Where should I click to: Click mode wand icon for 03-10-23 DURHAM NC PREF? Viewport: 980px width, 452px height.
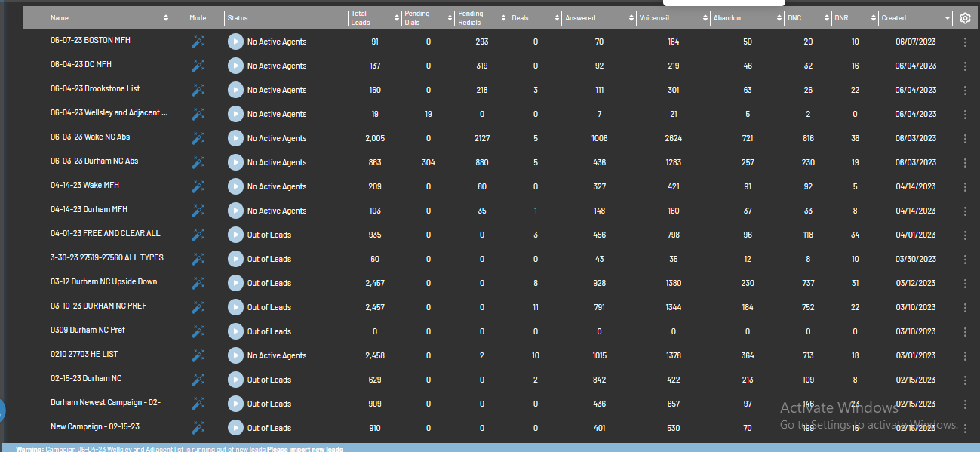pos(198,307)
